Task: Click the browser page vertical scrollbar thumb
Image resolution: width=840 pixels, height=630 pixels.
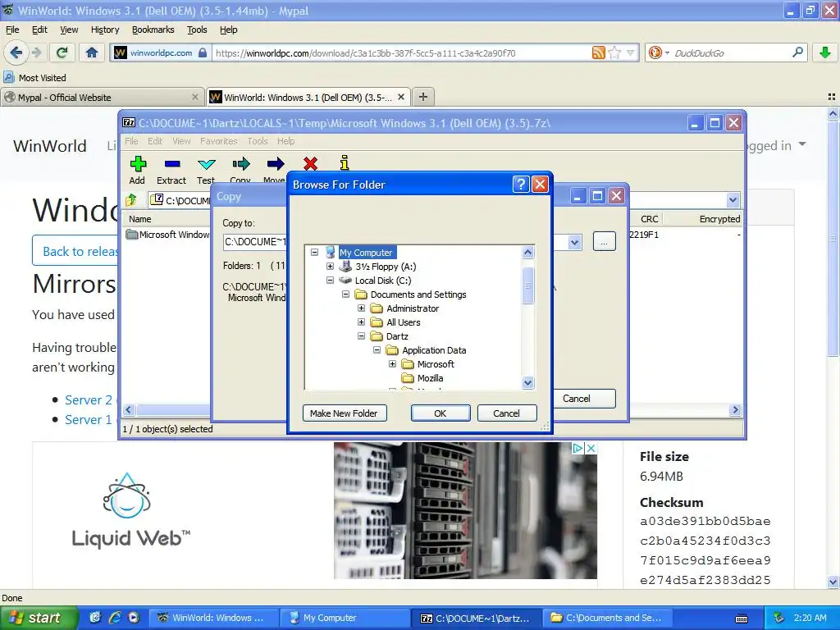Action: click(833, 237)
